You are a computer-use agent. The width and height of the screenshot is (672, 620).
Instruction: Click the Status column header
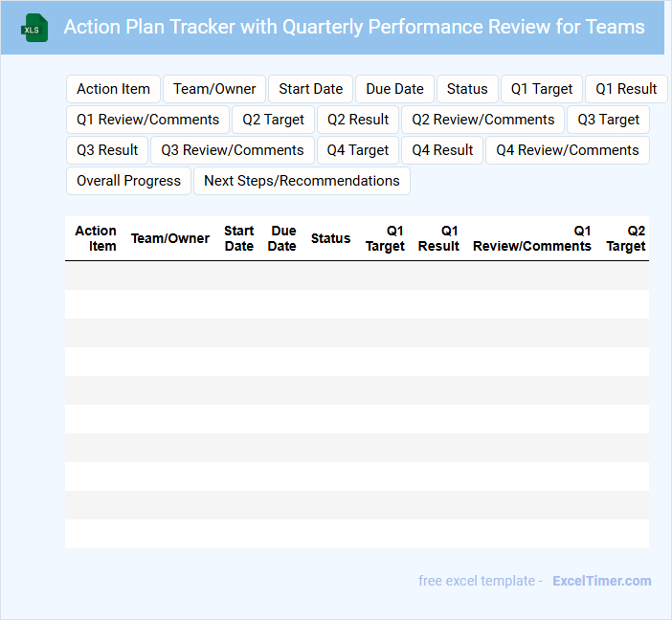[331, 238]
